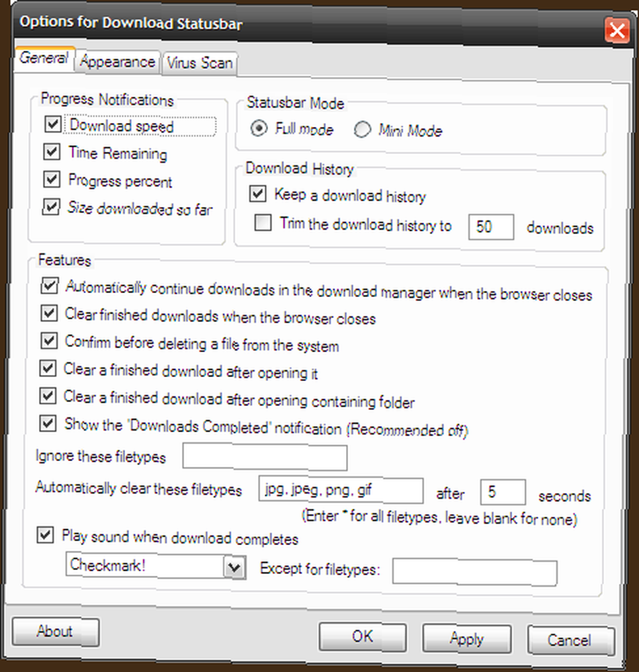The width and height of the screenshot is (639, 672).
Task: Uncheck Keep a download history
Action: pos(257,194)
